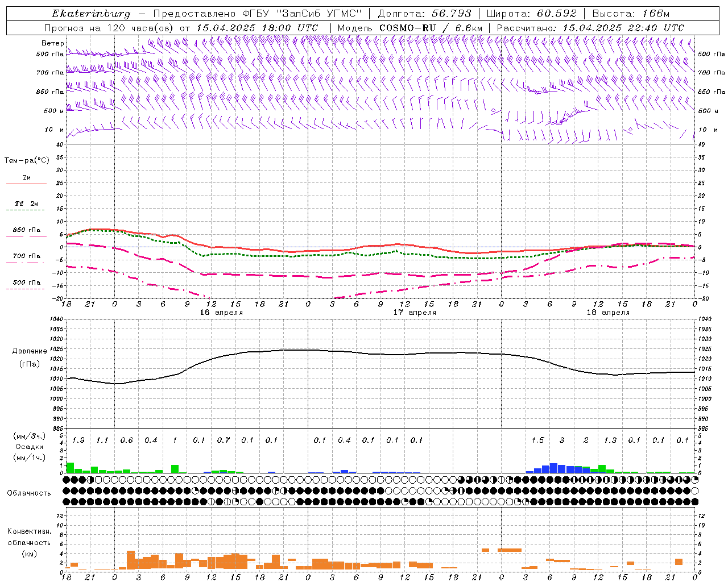Click 'Прогноз на 120 часа(ов)' text
Screen dimensions: 728x582
(109, 28)
